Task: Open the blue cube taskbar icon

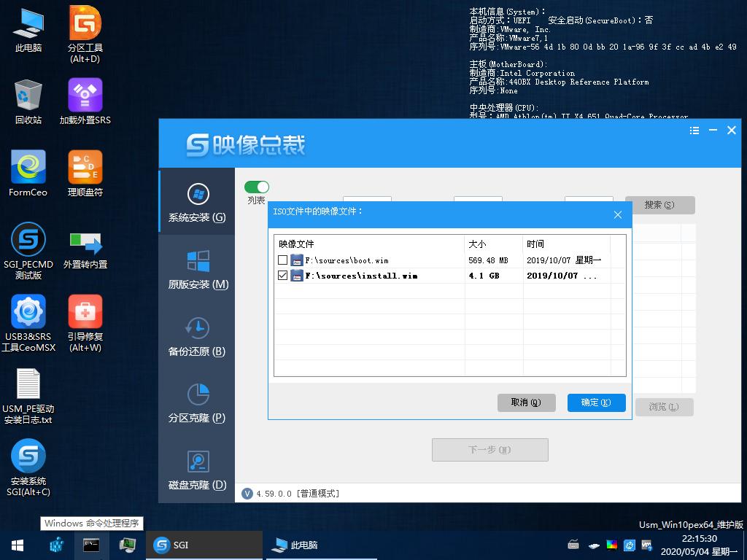Action: point(57,545)
